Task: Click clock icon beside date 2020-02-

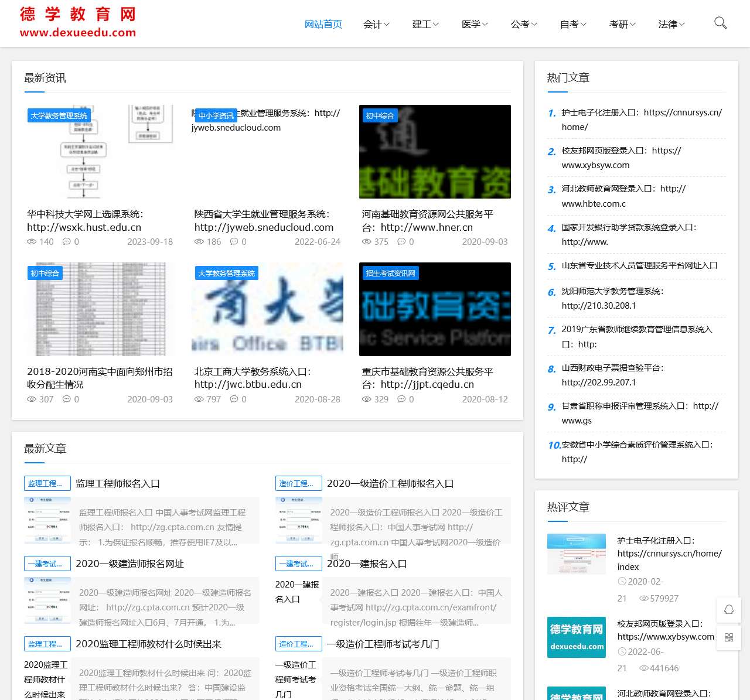Action: (622, 582)
